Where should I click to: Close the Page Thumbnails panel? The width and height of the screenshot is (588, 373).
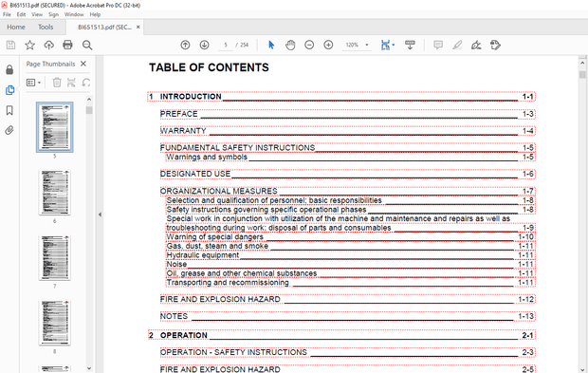tap(83, 64)
